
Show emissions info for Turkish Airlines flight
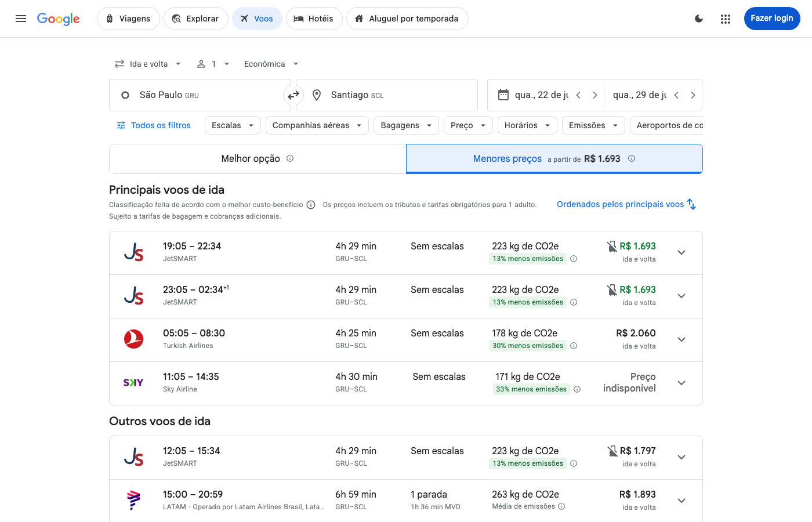coord(574,346)
